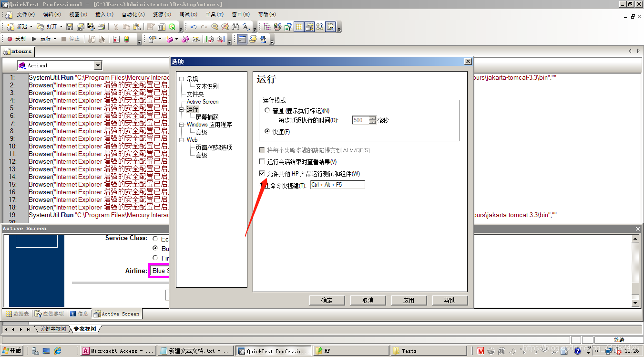Screen dimensions: 644x357
Task: Click the Internet Explorer quick-launch icon
Action: (x=58, y=351)
